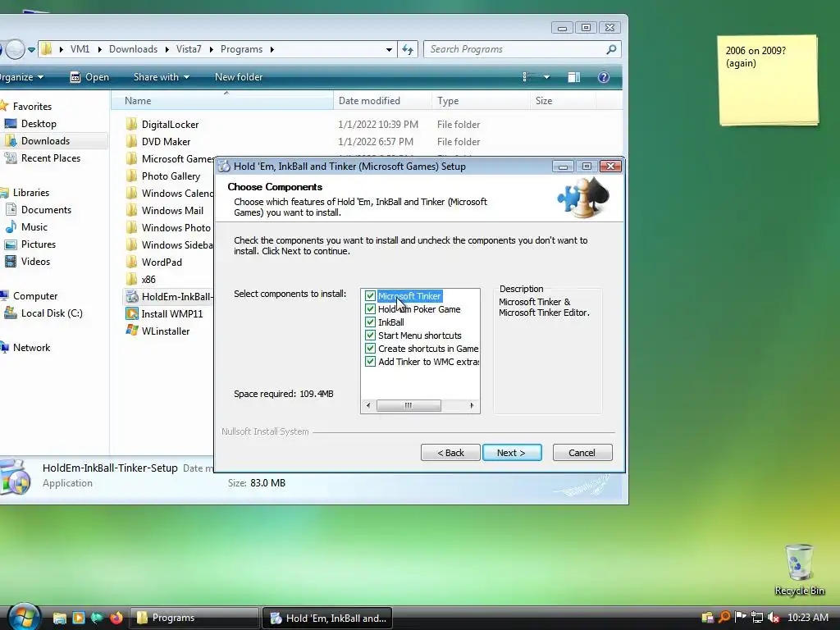Open recent pages dropdown next to forward button
This screenshot has width=840, height=630.
(32, 50)
